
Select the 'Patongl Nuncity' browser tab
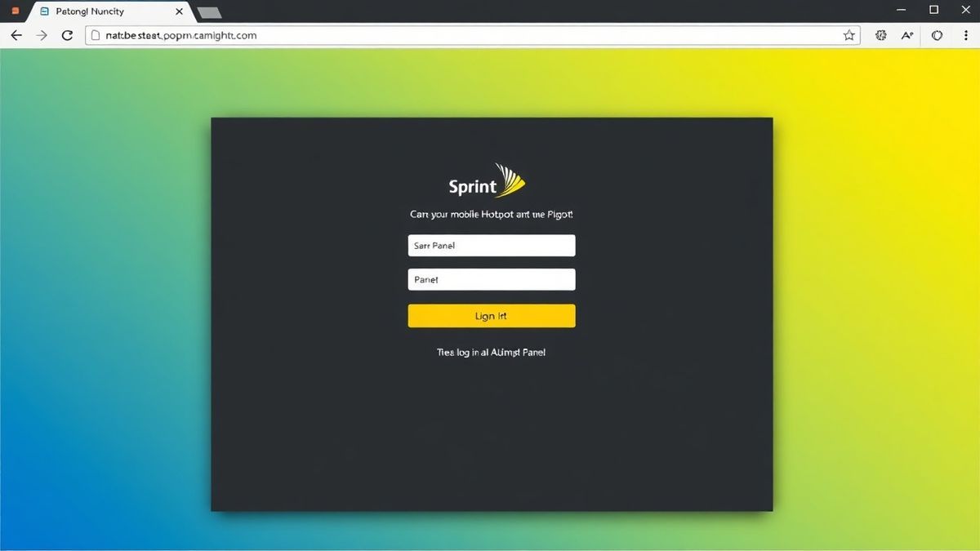111,11
